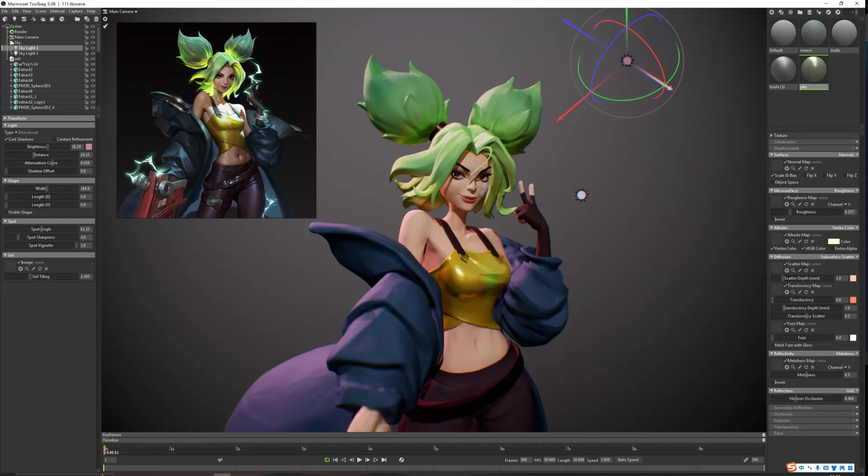Screen dimensions: 868x476
Task: Click the add camera icon in toolbar
Action: (x=24, y=19)
